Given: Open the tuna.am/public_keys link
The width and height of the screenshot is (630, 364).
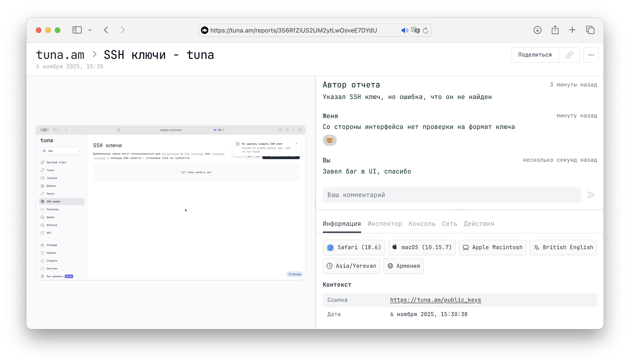Looking at the screenshot, I should tap(435, 300).
